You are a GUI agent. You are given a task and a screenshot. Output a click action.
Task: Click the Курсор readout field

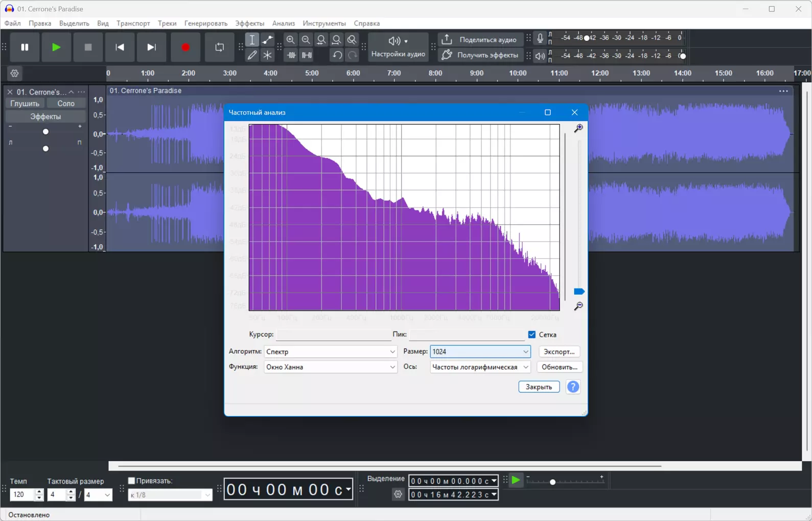(334, 335)
